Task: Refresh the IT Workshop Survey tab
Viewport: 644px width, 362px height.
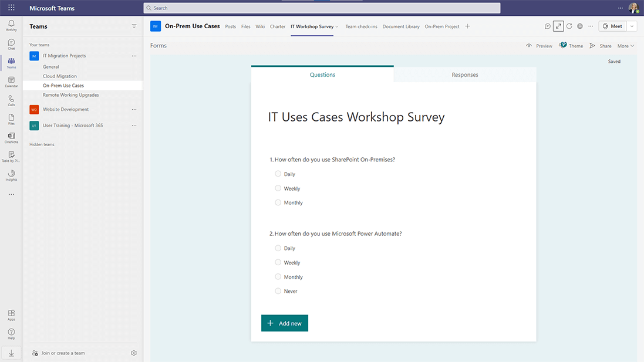Action: coord(569,26)
